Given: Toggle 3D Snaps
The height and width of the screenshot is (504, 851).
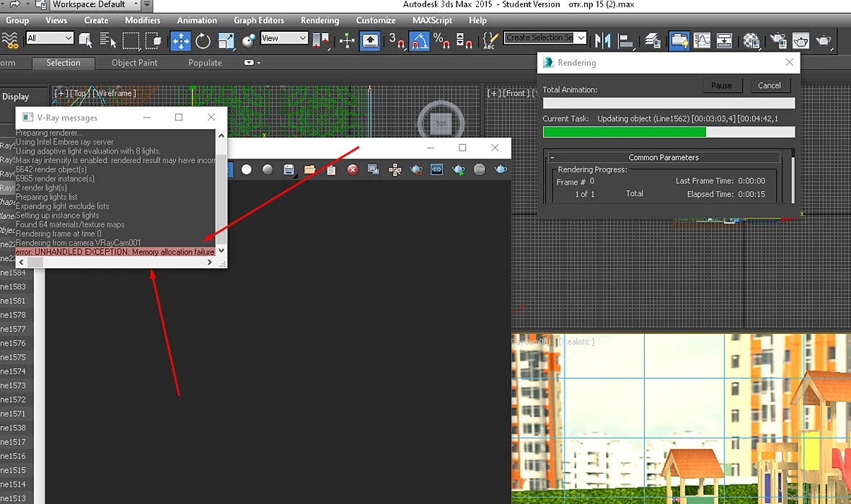Looking at the screenshot, I should 397,40.
